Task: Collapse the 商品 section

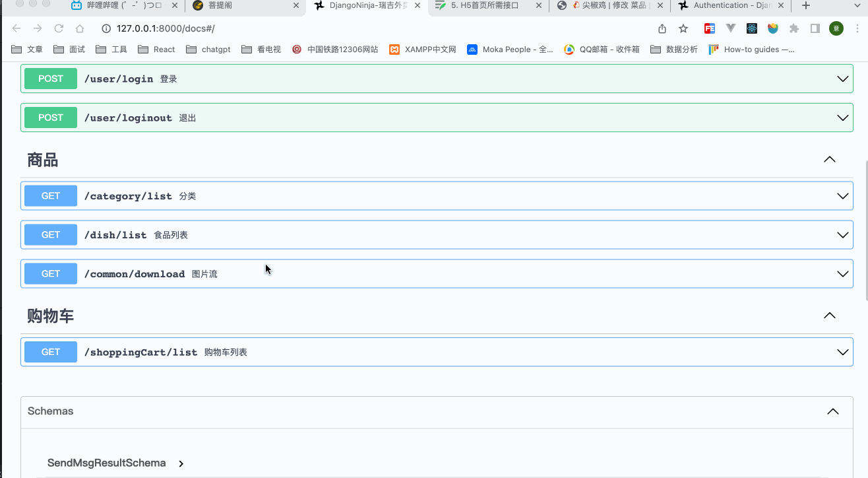Action: (830, 159)
